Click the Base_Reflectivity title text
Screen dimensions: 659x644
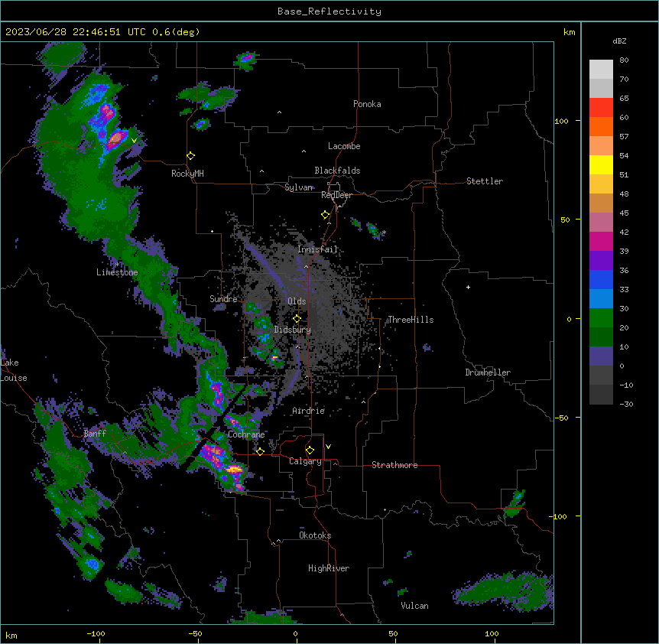tap(329, 11)
